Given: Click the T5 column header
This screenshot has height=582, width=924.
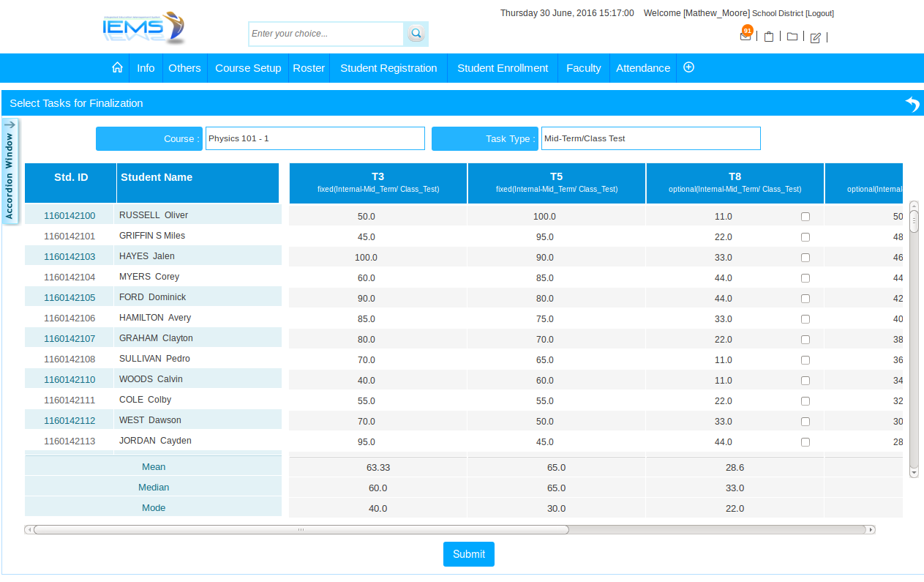Looking at the screenshot, I should (557, 183).
